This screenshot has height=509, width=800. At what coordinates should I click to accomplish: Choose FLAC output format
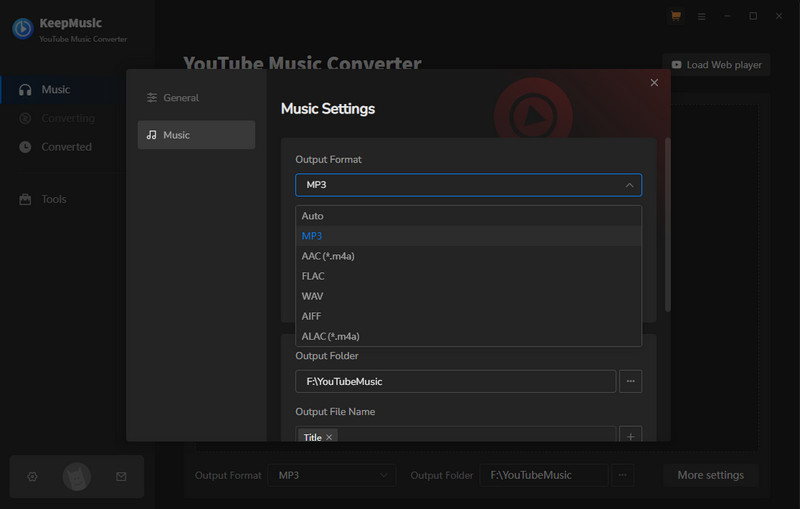468,276
